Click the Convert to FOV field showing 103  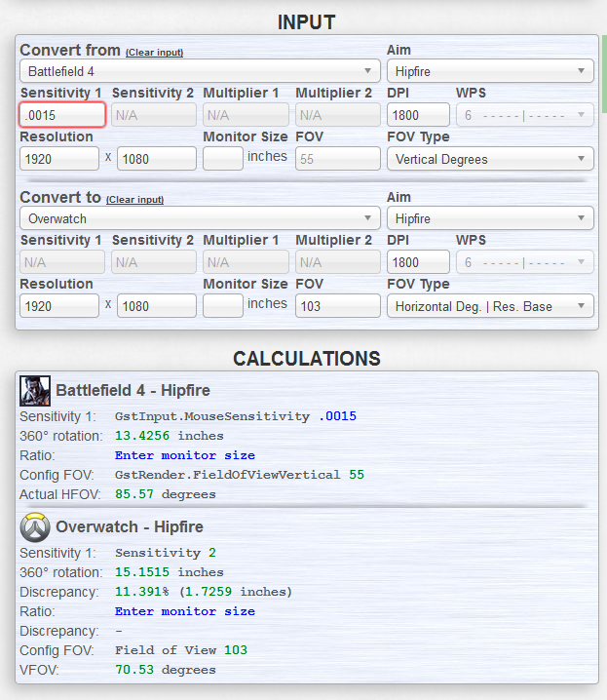[x=338, y=306]
